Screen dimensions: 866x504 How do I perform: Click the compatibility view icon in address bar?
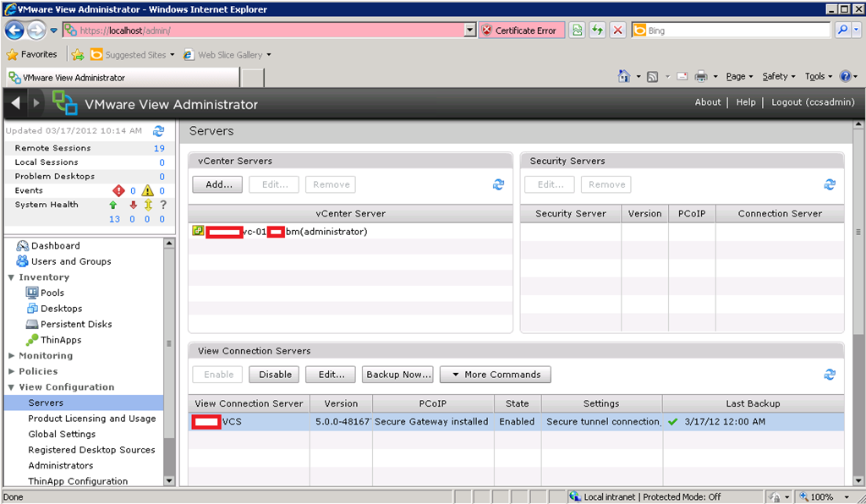[x=577, y=30]
